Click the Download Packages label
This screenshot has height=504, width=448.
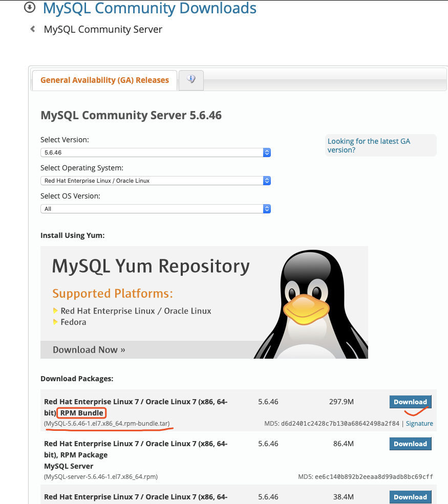[77, 379]
